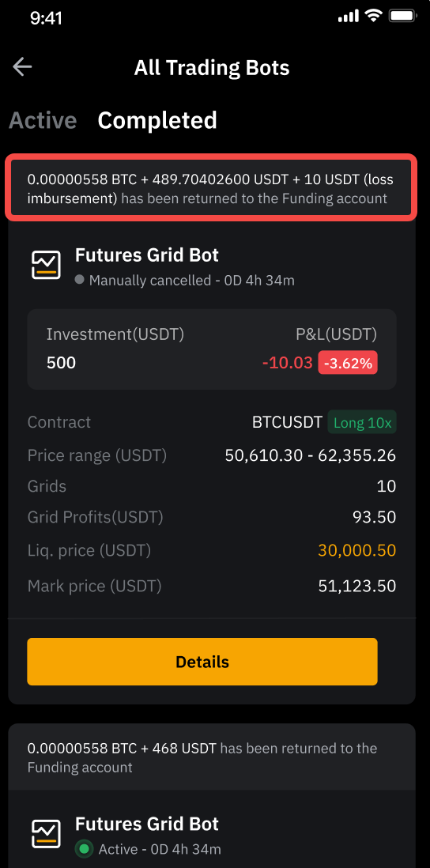Click the loss imbursement returned-funds banner
This screenshot has height=868, width=430.
tap(210, 189)
